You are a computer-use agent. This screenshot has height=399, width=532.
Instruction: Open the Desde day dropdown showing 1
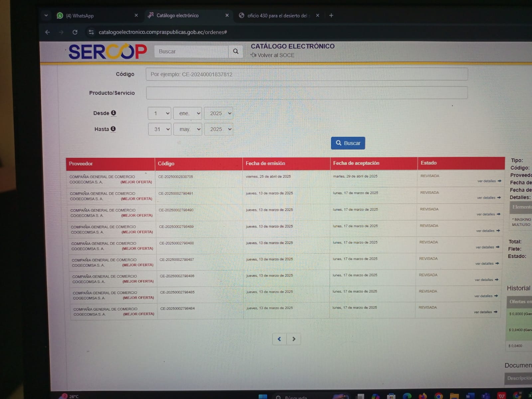coord(160,113)
